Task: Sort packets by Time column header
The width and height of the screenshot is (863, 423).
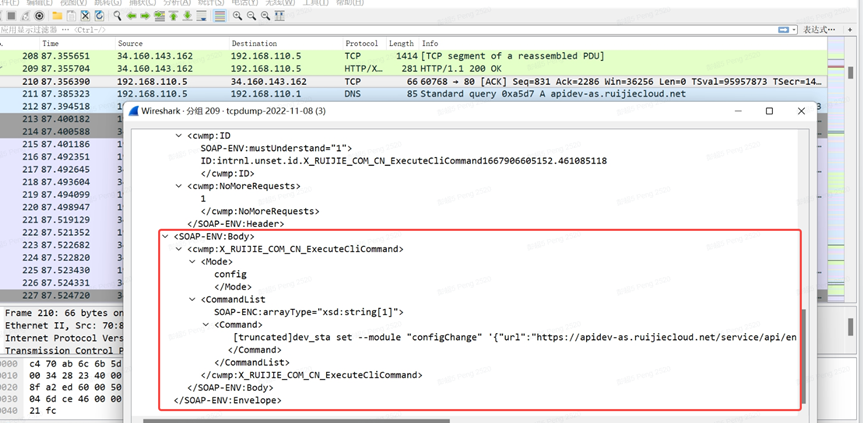Action: [x=77, y=43]
